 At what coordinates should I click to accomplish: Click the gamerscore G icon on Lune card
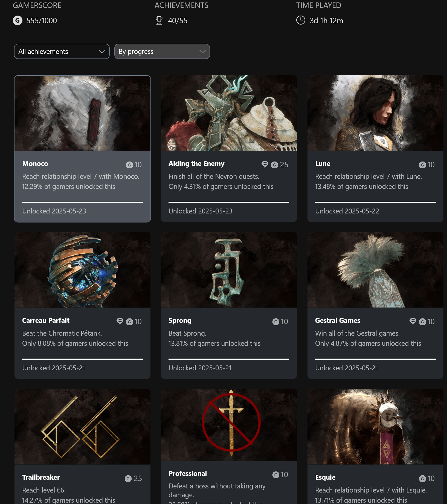(422, 165)
